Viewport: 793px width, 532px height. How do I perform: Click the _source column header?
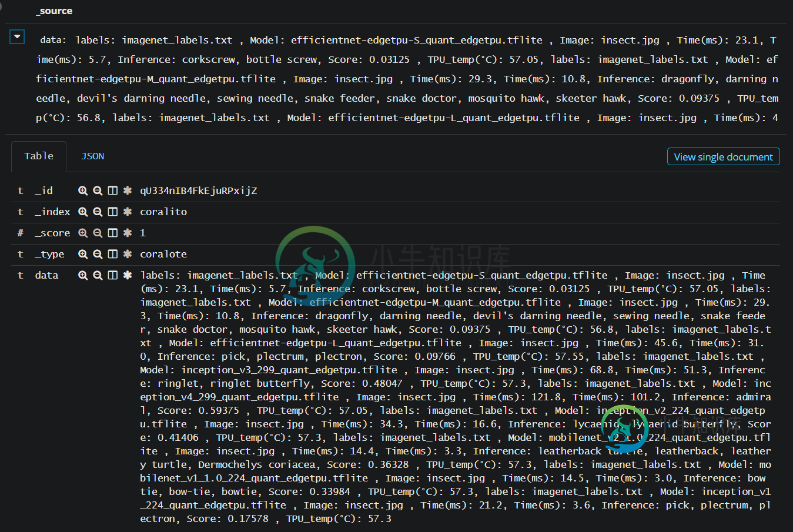point(54,11)
